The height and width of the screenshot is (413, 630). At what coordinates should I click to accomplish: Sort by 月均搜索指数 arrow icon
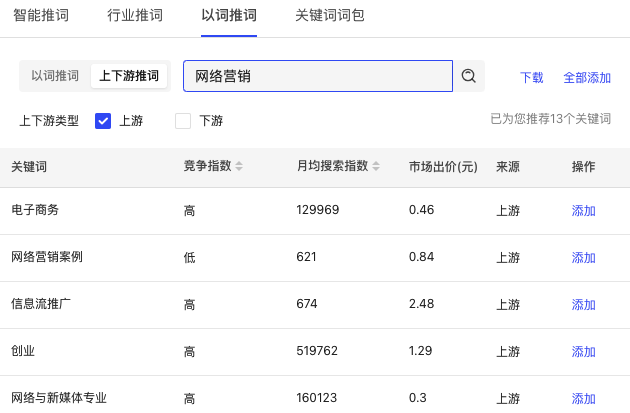tap(376, 166)
